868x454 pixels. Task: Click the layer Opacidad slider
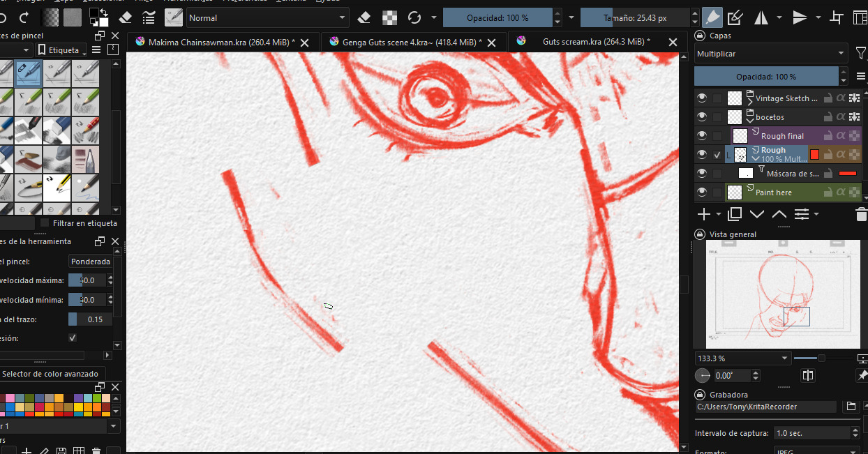pyautogui.click(x=766, y=77)
